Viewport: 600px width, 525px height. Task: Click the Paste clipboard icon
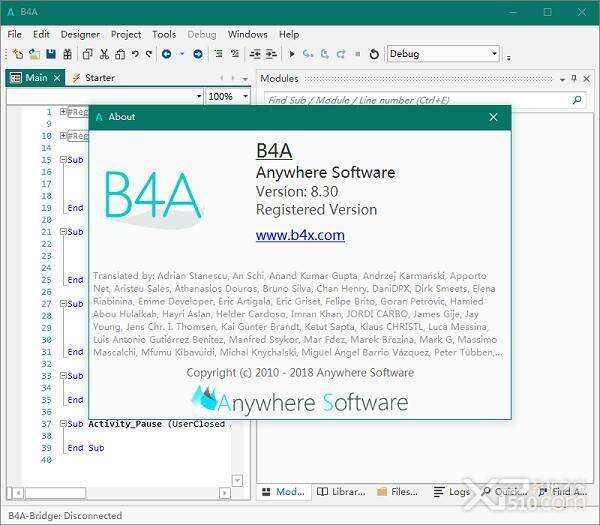pos(120,54)
